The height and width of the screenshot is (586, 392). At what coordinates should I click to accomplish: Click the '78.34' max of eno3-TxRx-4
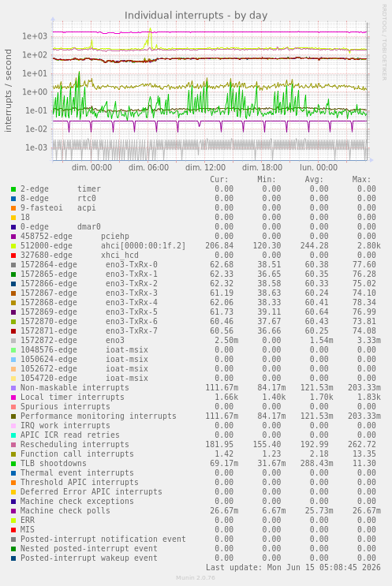click(364, 303)
